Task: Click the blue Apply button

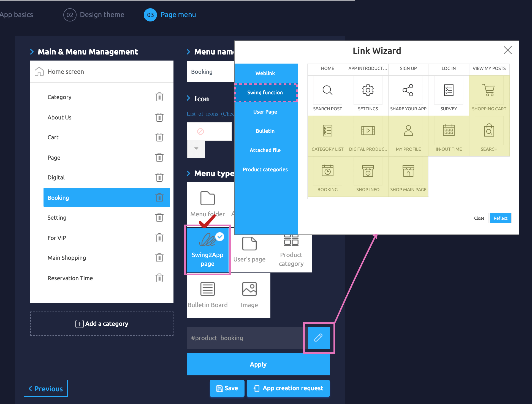Action: coord(258,364)
